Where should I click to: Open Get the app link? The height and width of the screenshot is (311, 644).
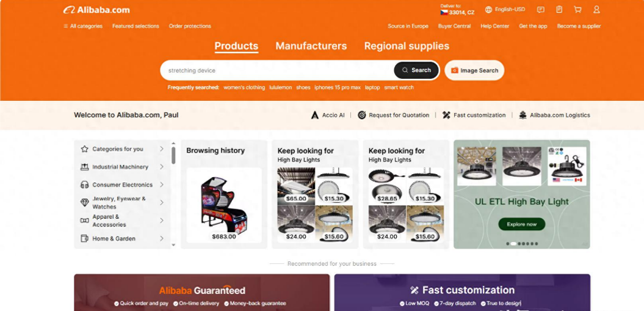point(533,26)
